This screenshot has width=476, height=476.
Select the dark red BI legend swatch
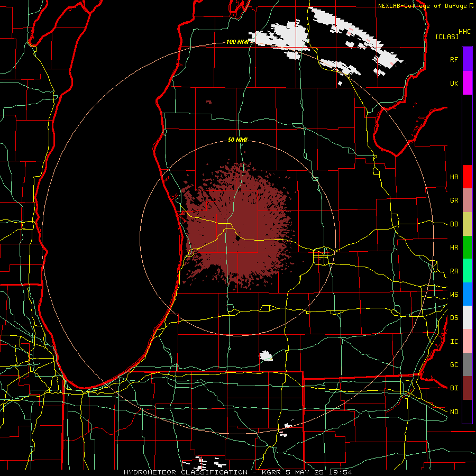tap(467, 388)
